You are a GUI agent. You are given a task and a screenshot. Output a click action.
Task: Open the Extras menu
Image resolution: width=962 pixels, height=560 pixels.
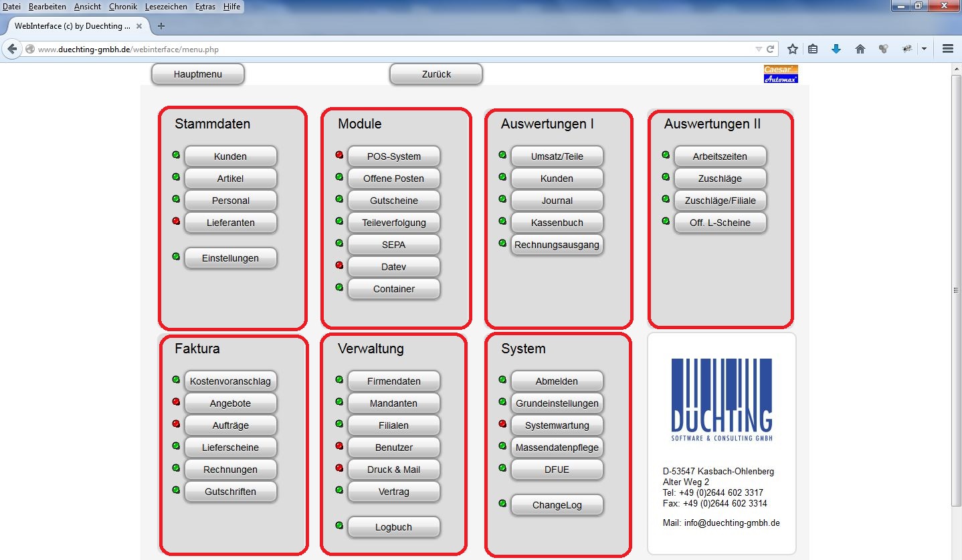pyautogui.click(x=205, y=6)
